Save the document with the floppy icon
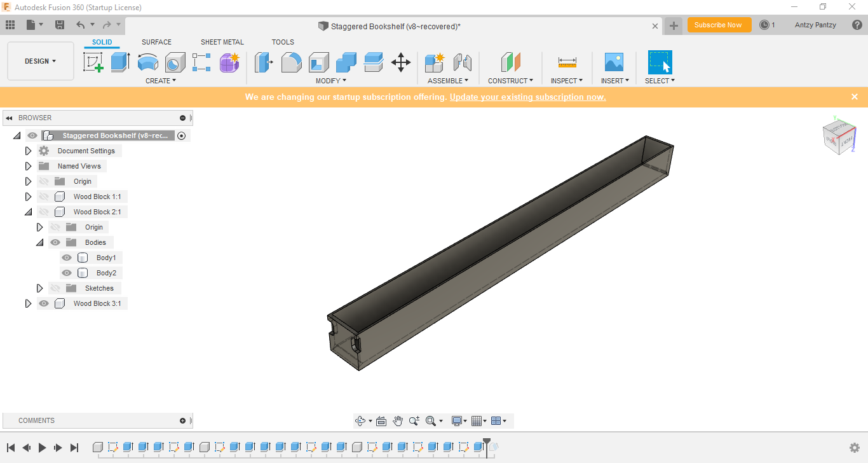Viewport: 868px width, 463px height. (x=60, y=25)
